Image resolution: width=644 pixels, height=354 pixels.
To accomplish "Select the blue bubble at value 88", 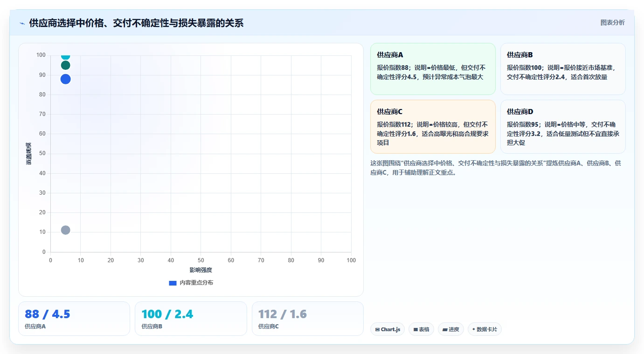I will [65, 79].
